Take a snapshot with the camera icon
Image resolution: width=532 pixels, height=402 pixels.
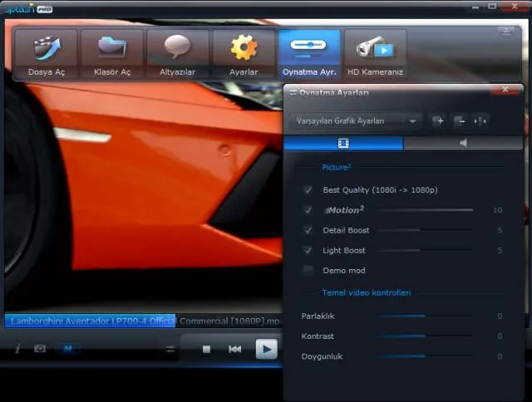[39, 349]
